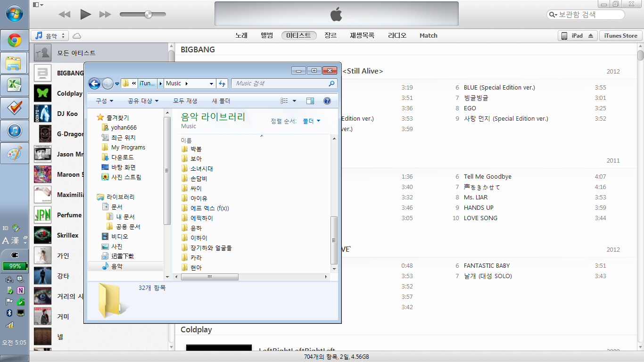Screen dimensions: 644x362
Task: Open yohan666 in favorites
Action: (x=124, y=127)
